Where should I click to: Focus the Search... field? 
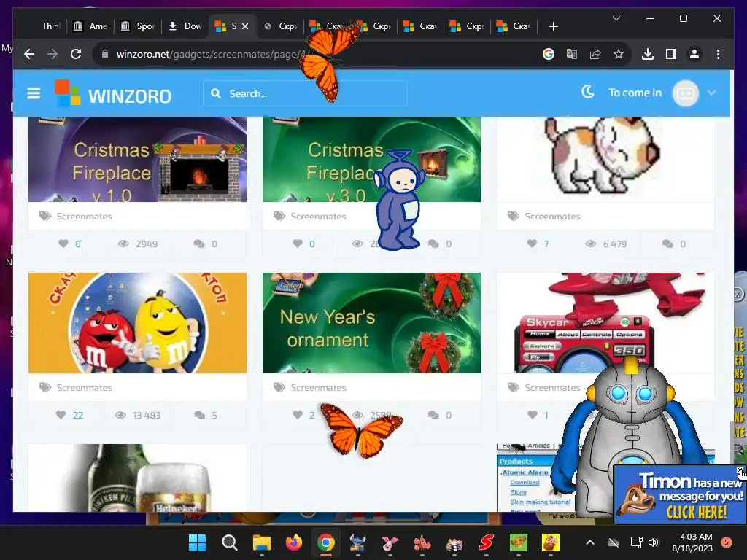305,93
